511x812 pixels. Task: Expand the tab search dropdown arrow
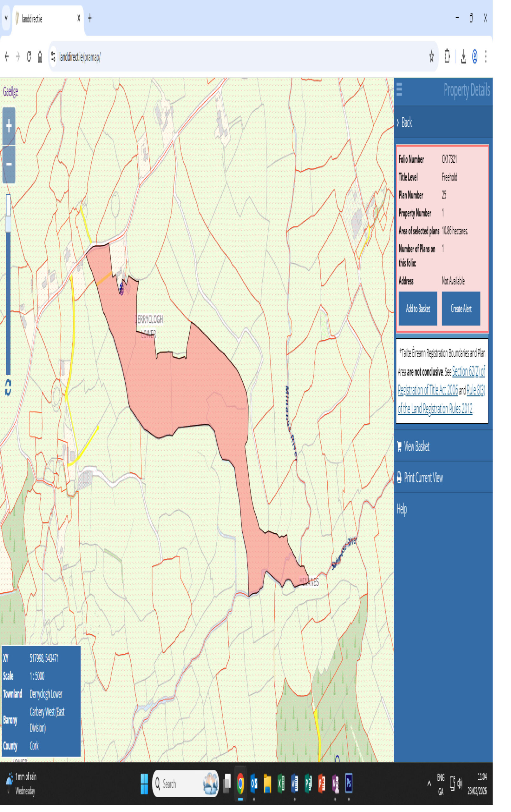pyautogui.click(x=6, y=18)
